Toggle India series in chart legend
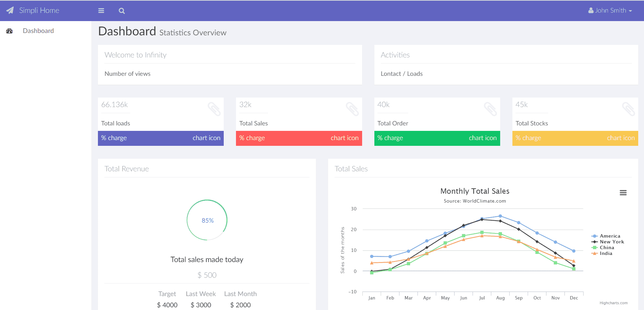This screenshot has width=644, height=310. point(602,253)
